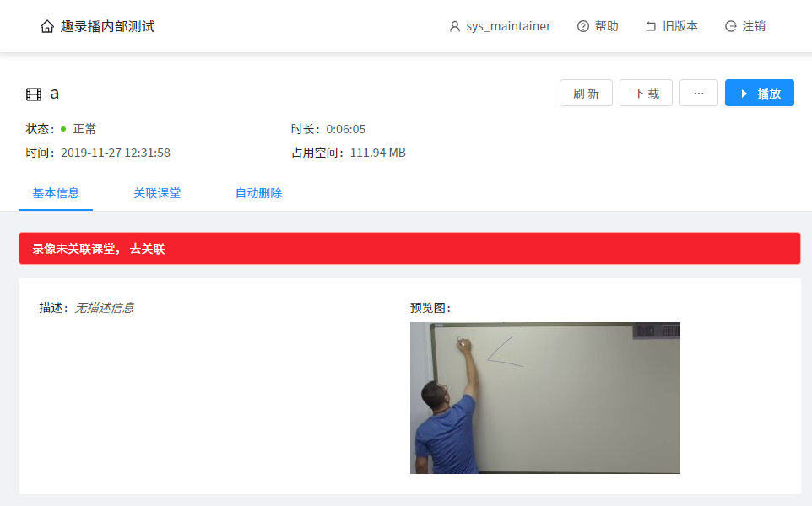Click the old-version return arrow icon
This screenshot has width=812, height=506.
pyautogui.click(x=651, y=26)
